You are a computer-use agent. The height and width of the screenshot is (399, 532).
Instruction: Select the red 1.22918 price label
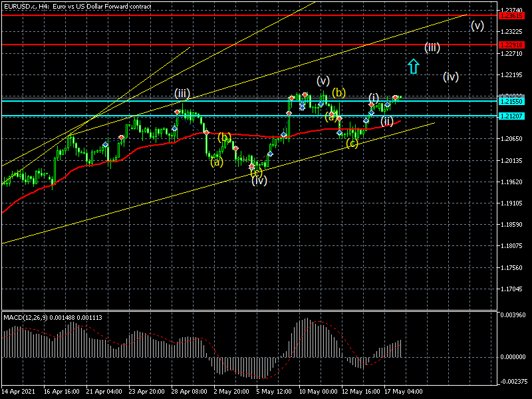coord(511,45)
